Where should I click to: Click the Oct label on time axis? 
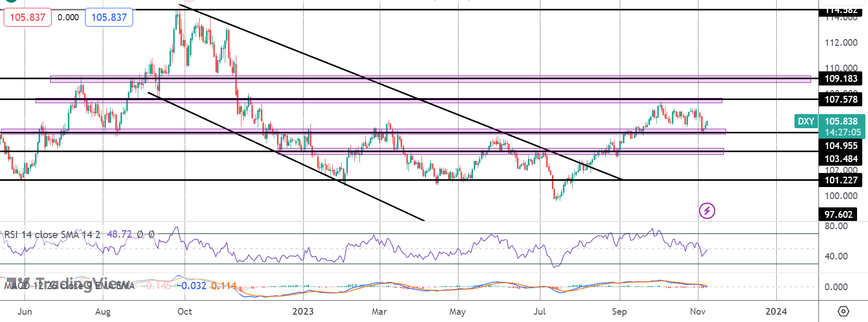185,312
